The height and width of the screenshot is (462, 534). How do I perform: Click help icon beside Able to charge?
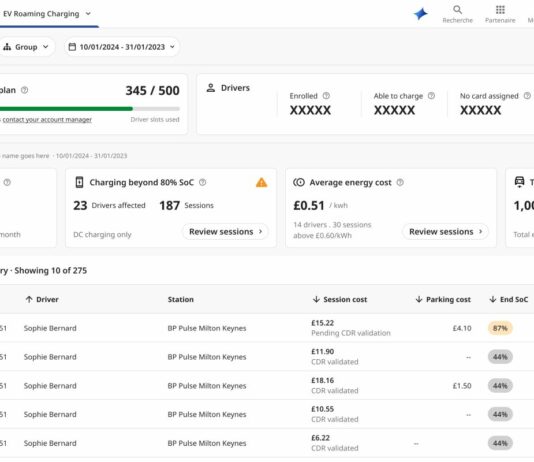click(x=431, y=96)
